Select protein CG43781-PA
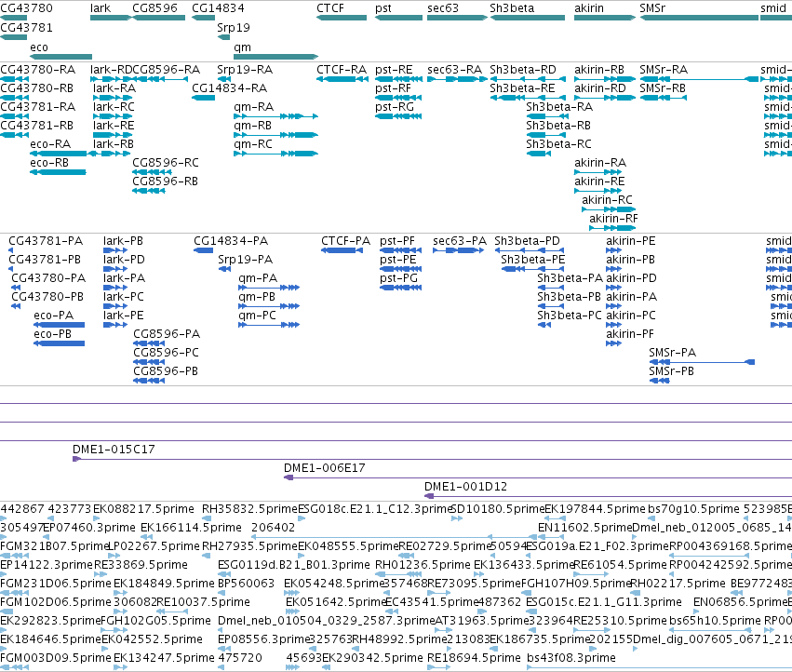The height and width of the screenshot is (672, 792). pos(46,241)
